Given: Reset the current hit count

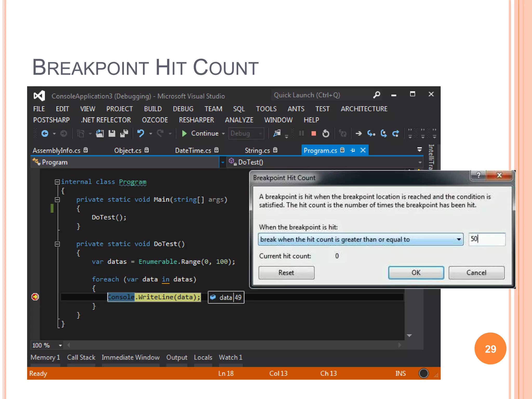Looking at the screenshot, I should pyautogui.click(x=286, y=273).
